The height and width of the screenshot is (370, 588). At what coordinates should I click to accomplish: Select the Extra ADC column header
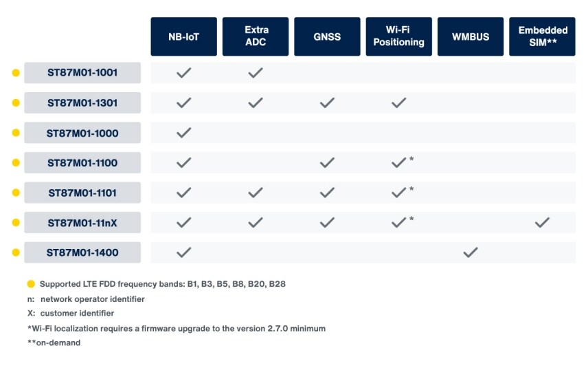(x=256, y=36)
